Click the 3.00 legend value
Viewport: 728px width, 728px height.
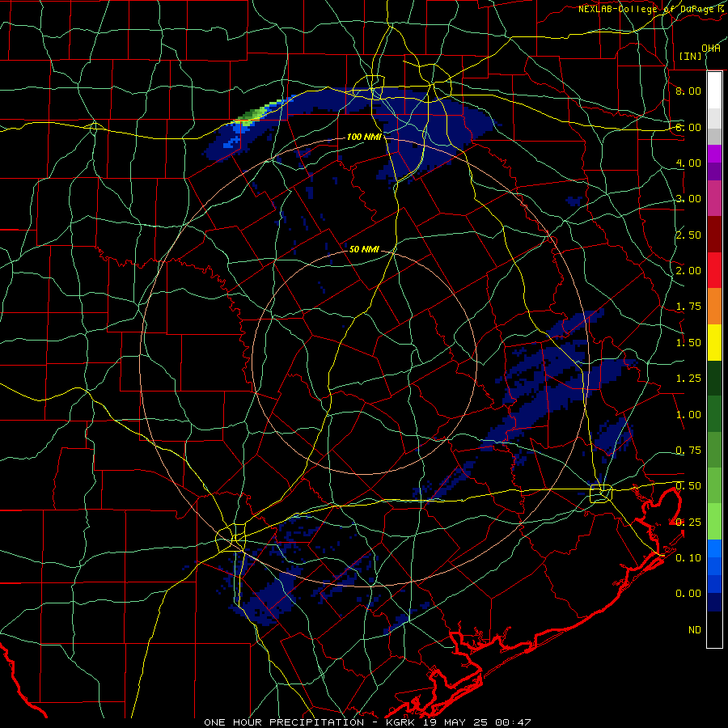(x=688, y=199)
